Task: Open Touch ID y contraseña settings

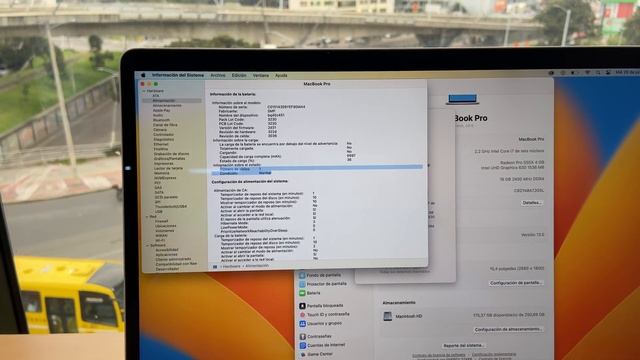Action: point(324,315)
